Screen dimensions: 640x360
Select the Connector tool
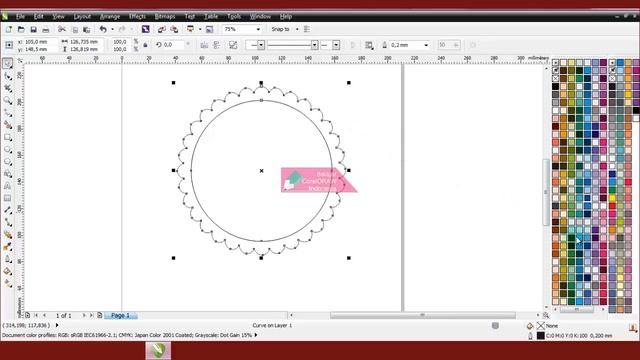7,222
